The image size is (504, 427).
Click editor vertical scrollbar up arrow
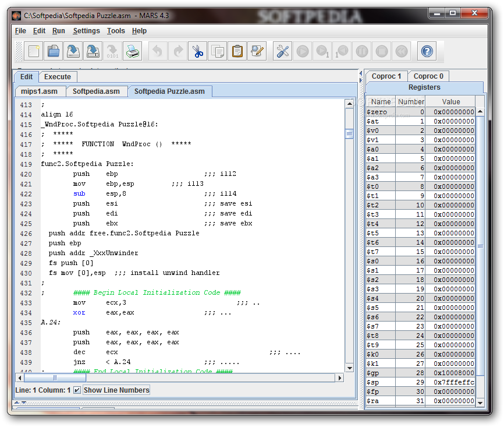[349, 104]
